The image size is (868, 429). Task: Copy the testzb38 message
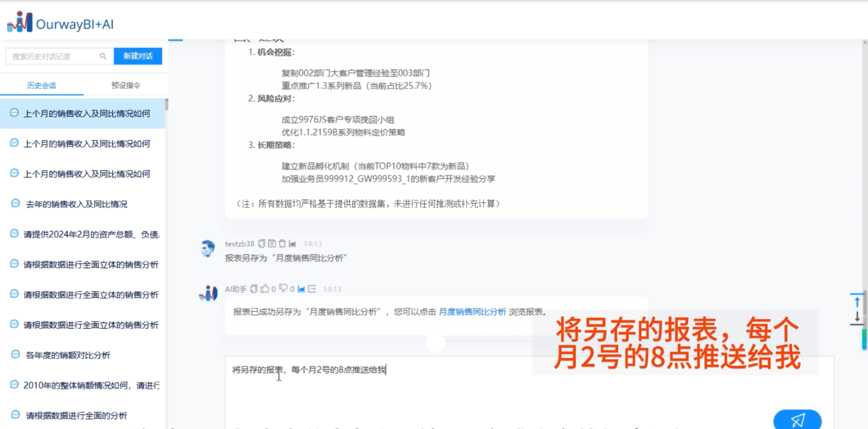click(x=262, y=243)
